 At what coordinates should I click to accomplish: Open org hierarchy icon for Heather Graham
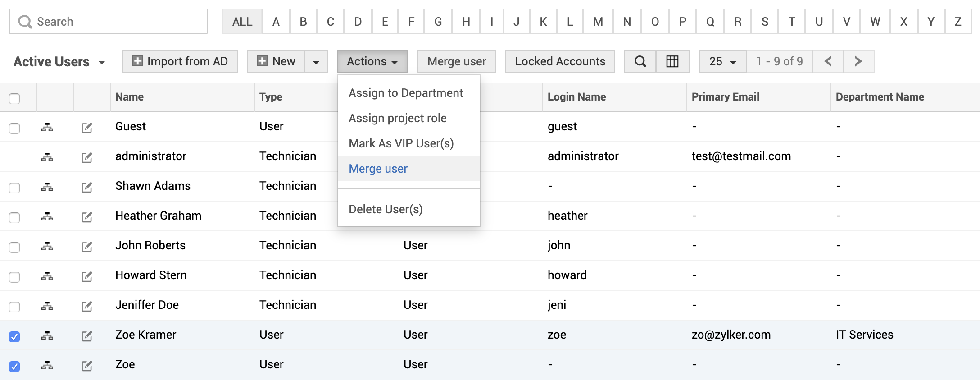coord(47,217)
